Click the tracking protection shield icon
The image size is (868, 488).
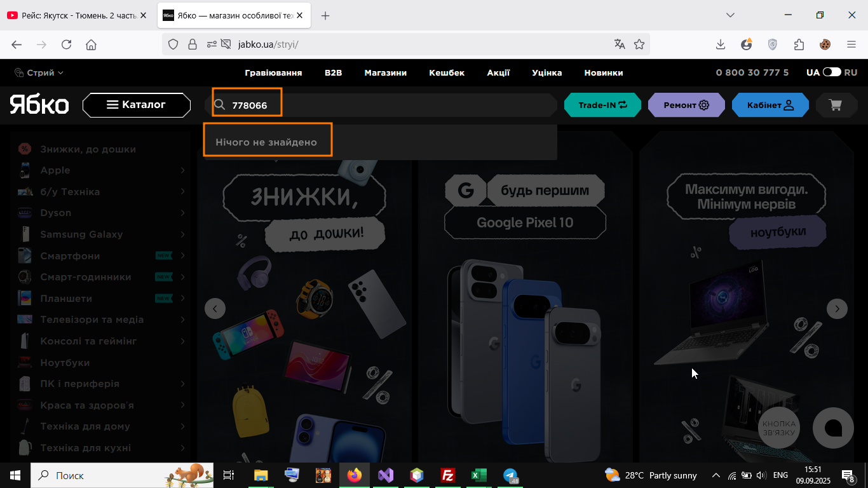pyautogui.click(x=173, y=44)
